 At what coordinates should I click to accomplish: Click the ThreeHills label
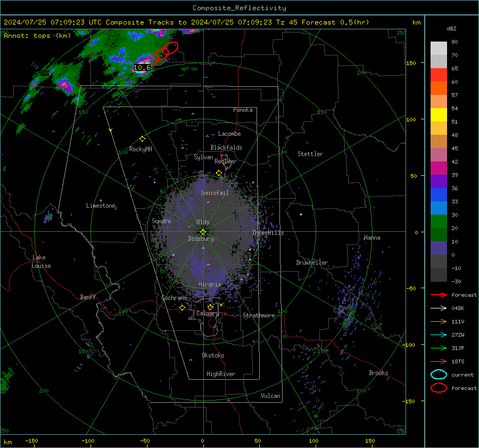click(268, 233)
